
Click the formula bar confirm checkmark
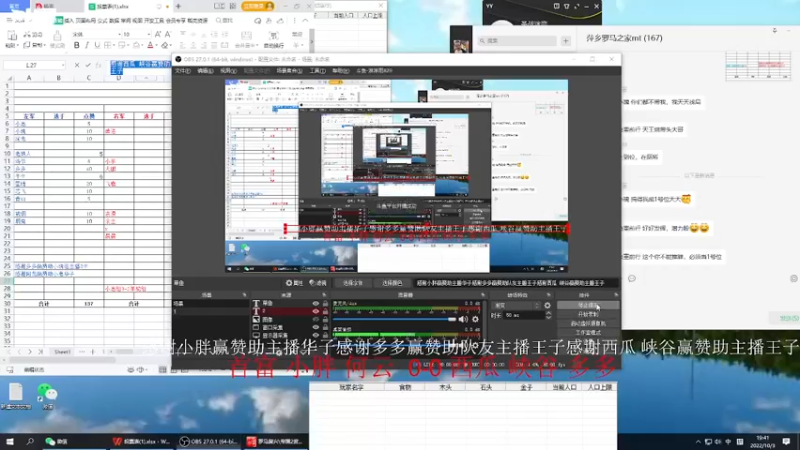pyautogui.click(x=88, y=65)
